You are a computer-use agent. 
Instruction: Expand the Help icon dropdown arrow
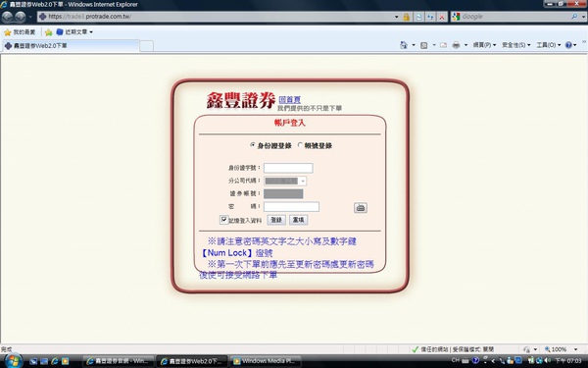(x=575, y=45)
